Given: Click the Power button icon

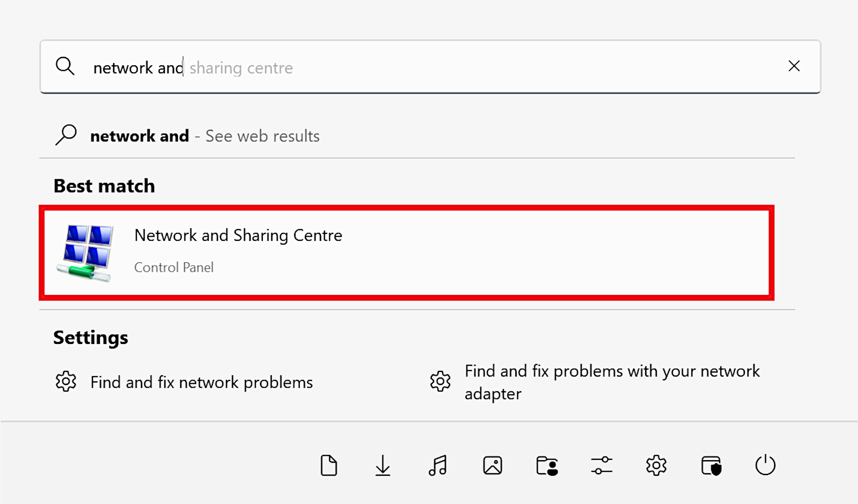Looking at the screenshot, I should tap(765, 465).
